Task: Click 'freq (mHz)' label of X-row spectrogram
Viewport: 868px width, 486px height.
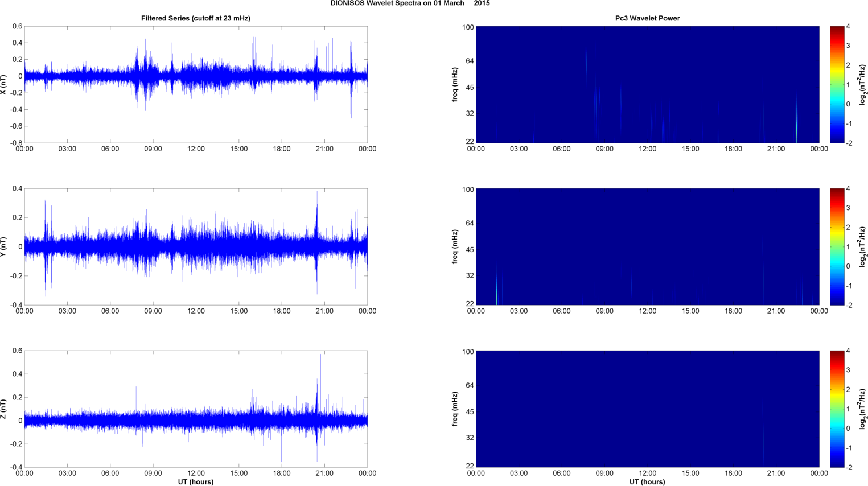Action: pyautogui.click(x=455, y=84)
